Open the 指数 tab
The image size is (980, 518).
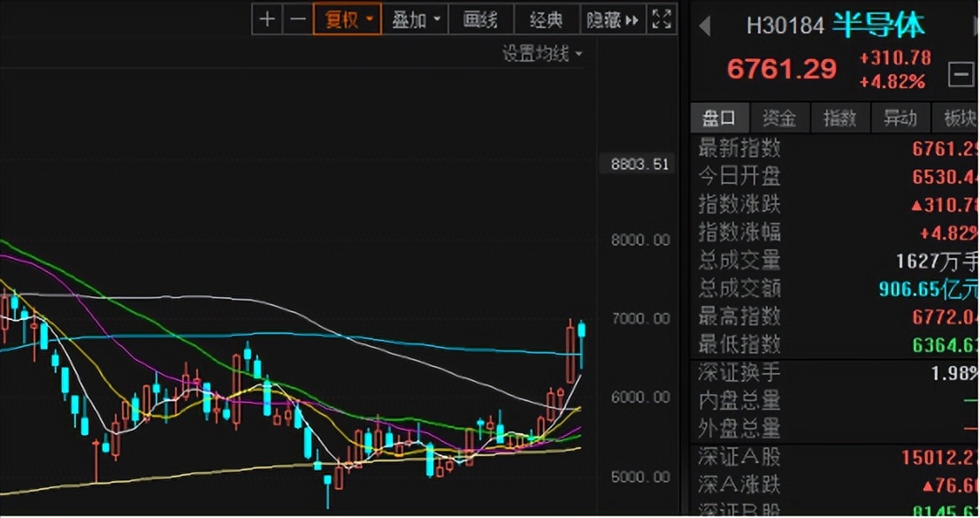coord(840,118)
